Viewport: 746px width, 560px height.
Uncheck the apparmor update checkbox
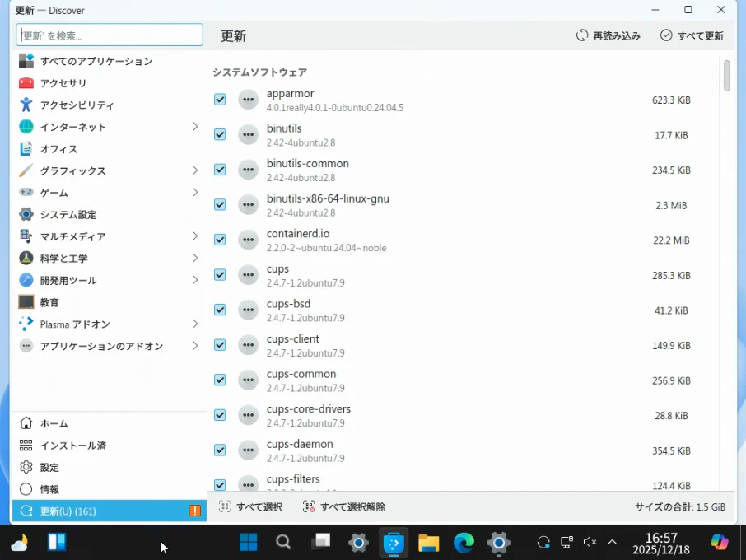pos(220,100)
